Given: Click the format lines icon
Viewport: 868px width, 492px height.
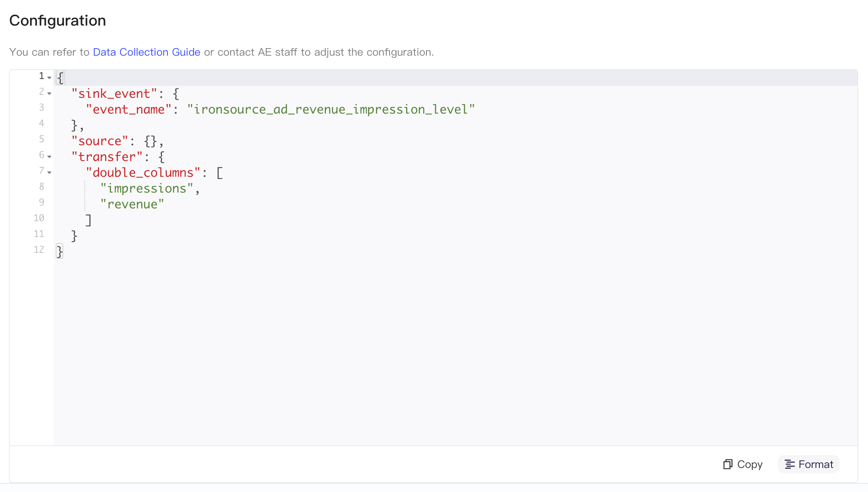Looking at the screenshot, I should click(790, 464).
